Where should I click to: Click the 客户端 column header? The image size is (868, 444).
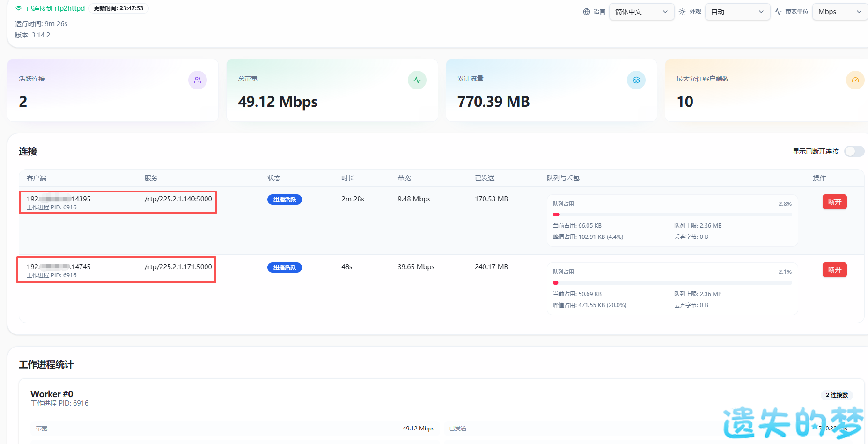click(x=37, y=178)
